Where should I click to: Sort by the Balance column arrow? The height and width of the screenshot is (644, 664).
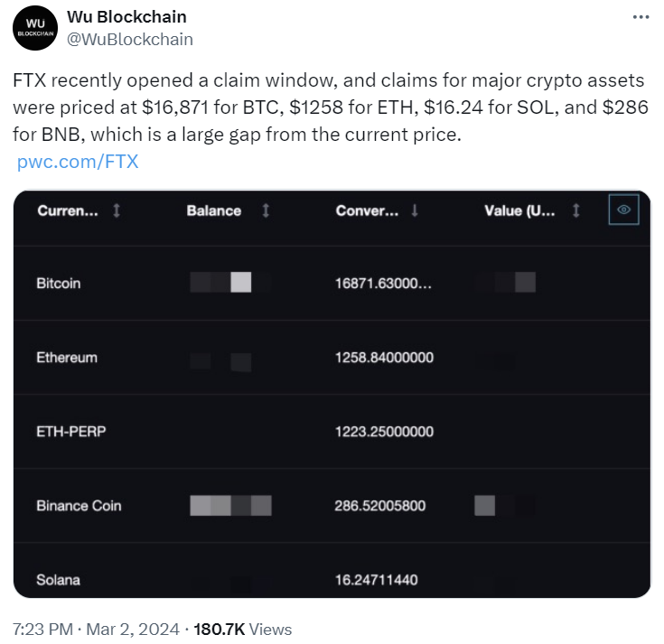point(266,210)
